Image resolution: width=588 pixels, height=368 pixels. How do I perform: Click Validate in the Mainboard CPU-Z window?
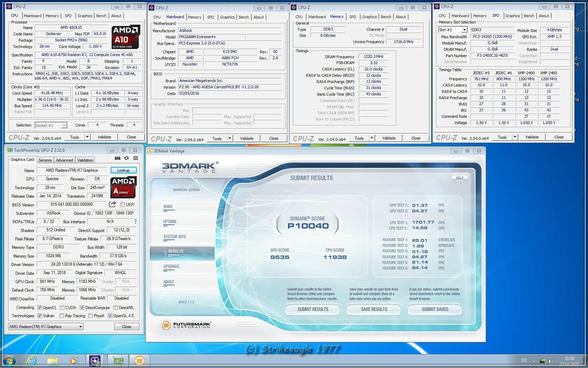247,138
